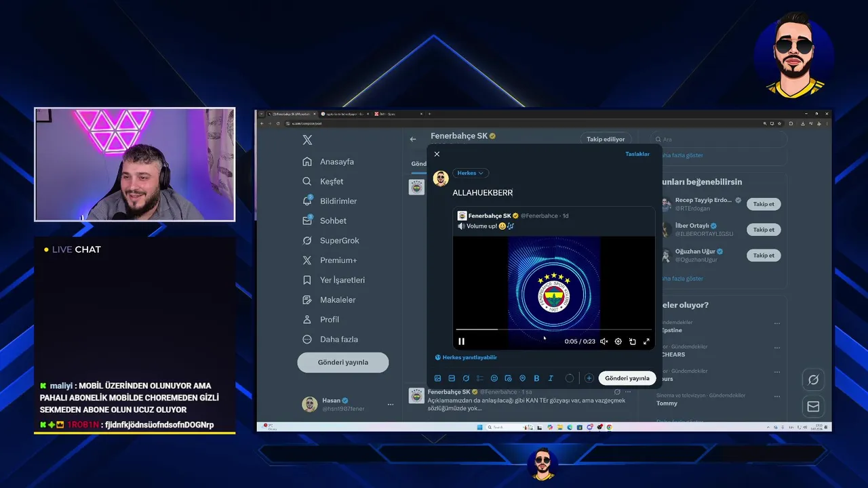The width and height of the screenshot is (868, 488).
Task: Open Taslaklar drafts
Action: pos(637,154)
